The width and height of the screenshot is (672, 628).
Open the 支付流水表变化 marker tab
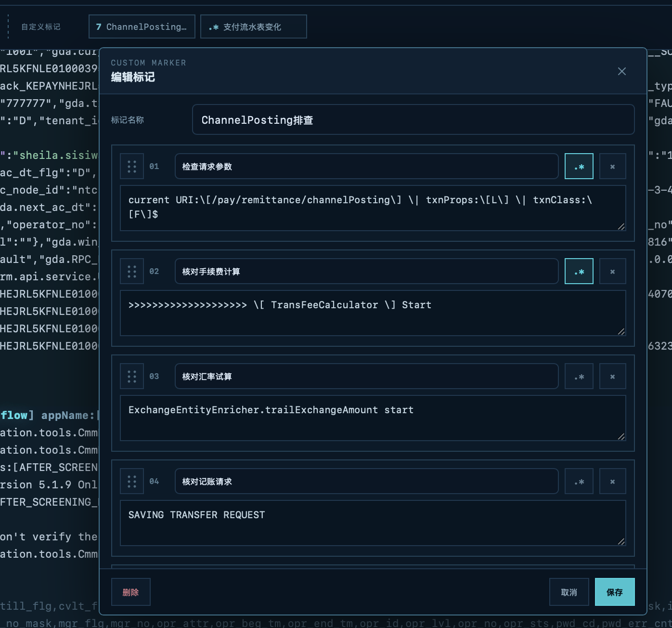pos(254,26)
